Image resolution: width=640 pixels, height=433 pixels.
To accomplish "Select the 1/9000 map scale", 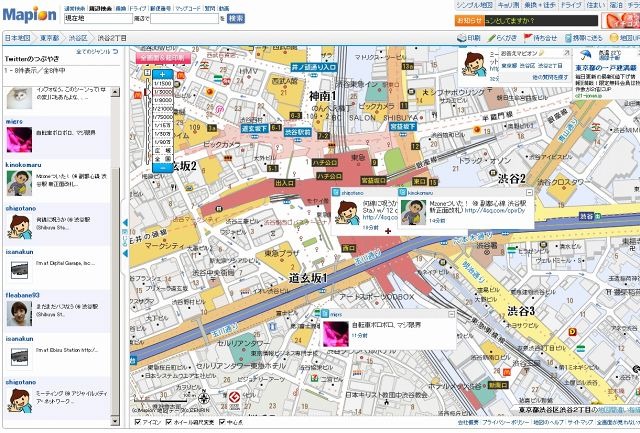I will click(162, 100).
